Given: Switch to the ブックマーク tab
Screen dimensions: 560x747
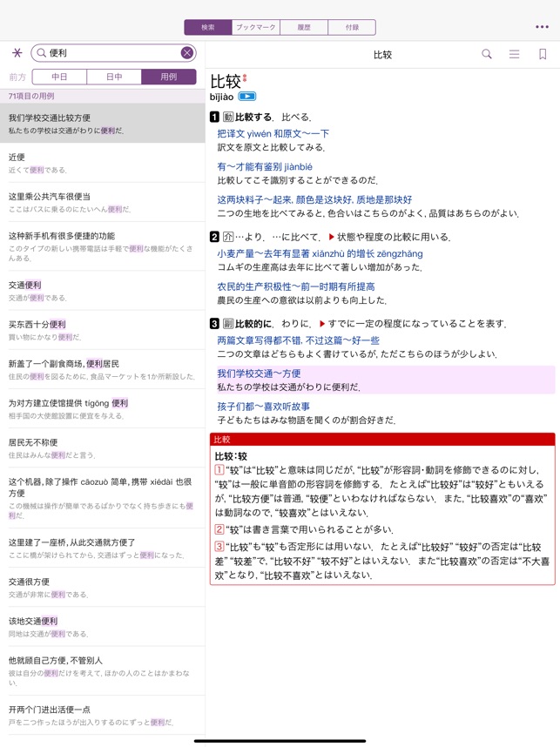Looking at the screenshot, I should [256, 27].
